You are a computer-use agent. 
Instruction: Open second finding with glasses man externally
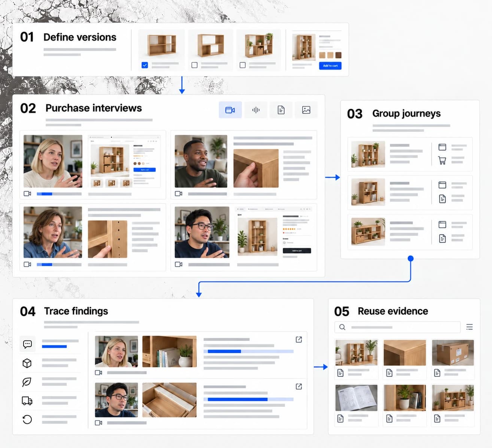(x=299, y=387)
